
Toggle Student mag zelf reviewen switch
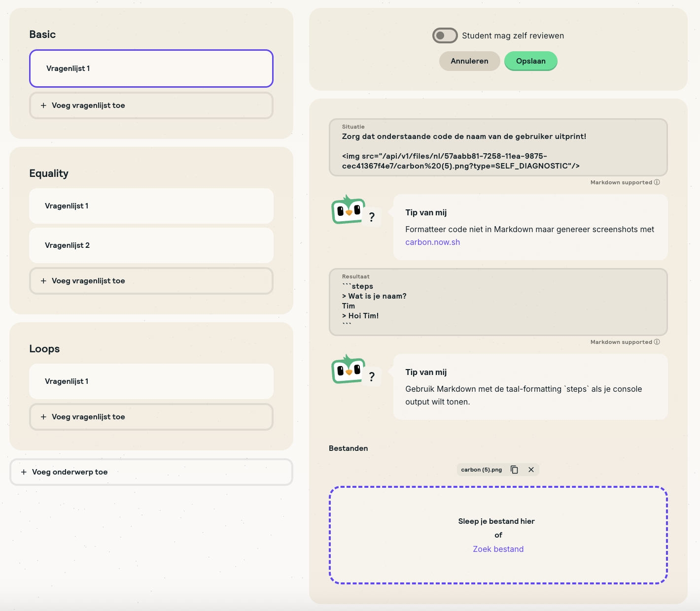tap(445, 35)
